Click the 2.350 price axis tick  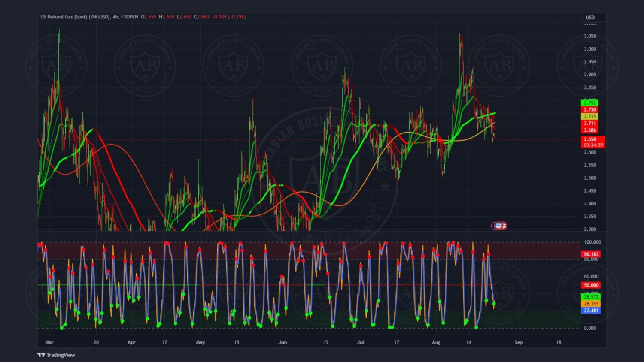click(x=590, y=217)
